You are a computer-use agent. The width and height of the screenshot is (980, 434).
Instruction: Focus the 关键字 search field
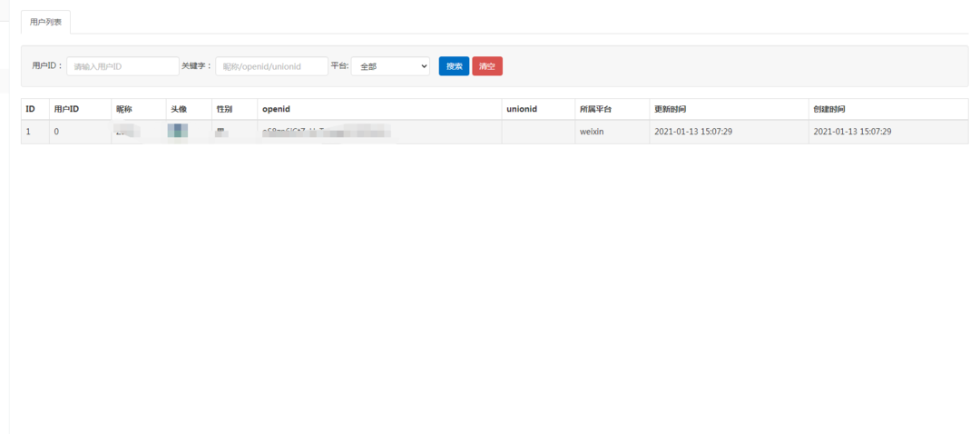click(x=272, y=66)
